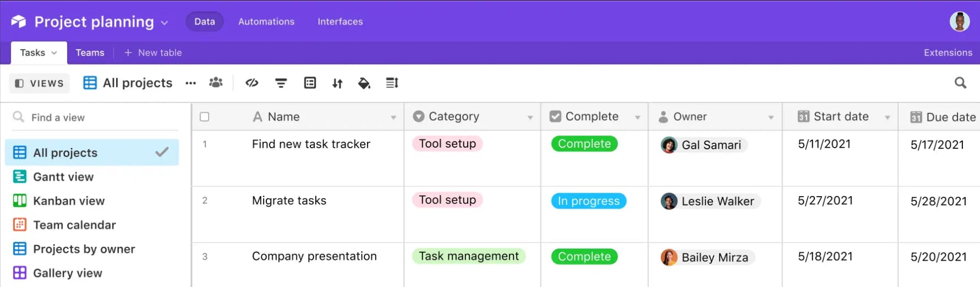Open the Name column dropdown arrow
Viewport: 980px width, 287px height.
393,117
